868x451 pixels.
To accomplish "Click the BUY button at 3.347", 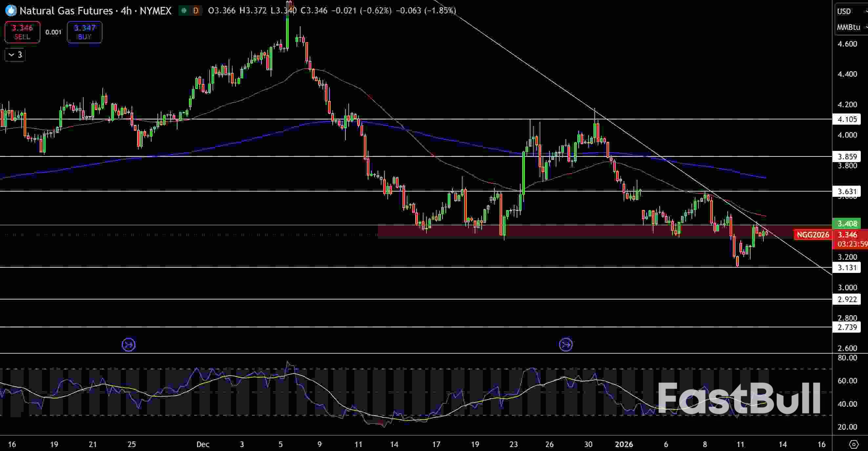I will (84, 32).
